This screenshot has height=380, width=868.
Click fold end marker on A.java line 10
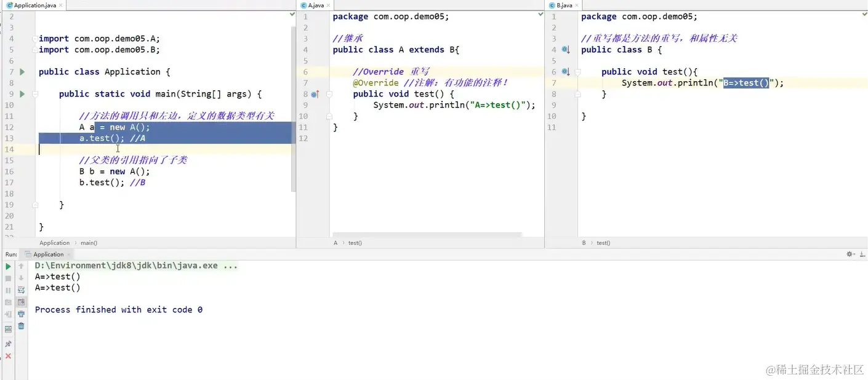pyautogui.click(x=329, y=116)
